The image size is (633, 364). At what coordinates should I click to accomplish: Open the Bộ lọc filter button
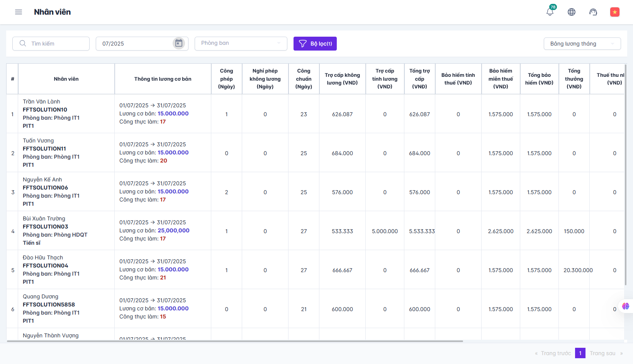point(315,44)
